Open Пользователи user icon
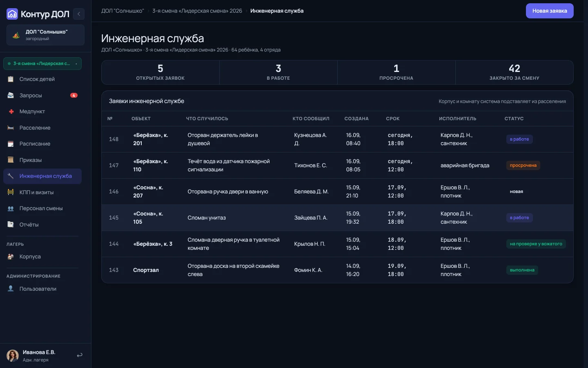 coord(11,289)
